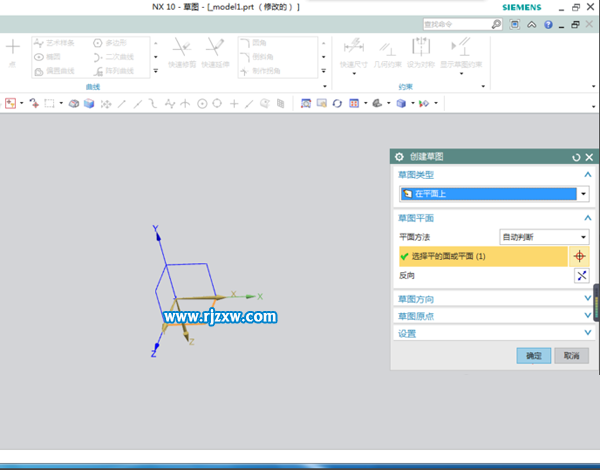Click the gear icon in 创建草图 title bar

[x=400, y=157]
